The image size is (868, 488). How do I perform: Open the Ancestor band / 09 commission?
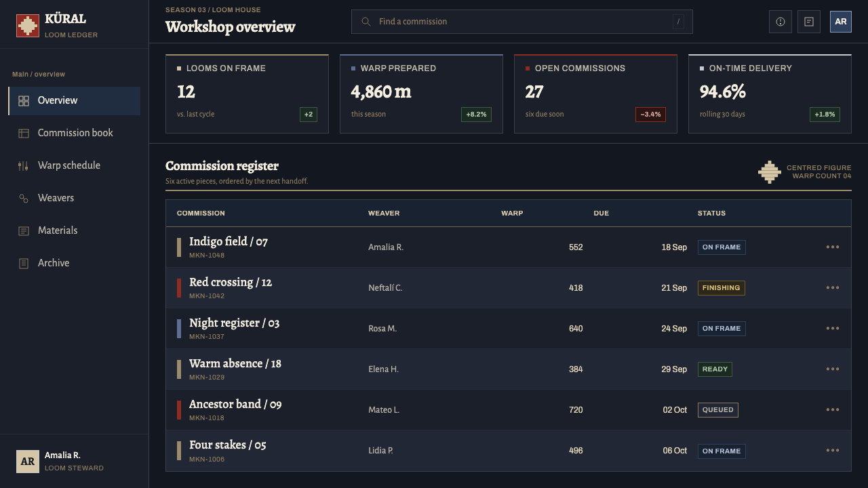pos(235,404)
